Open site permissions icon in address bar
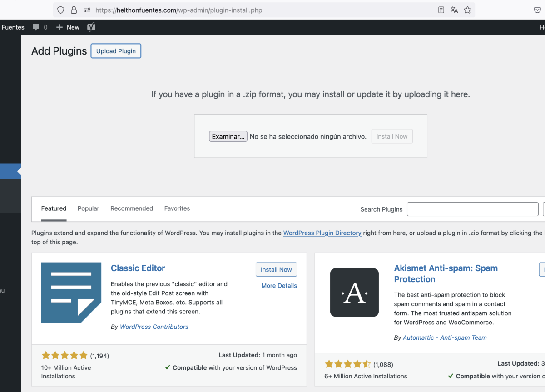545x392 pixels. (87, 10)
